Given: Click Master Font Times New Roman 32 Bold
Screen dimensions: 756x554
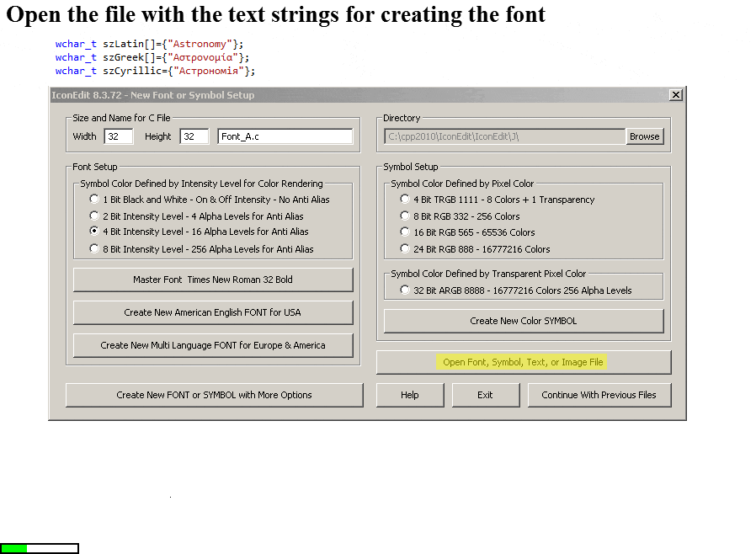Looking at the screenshot, I should (213, 280).
